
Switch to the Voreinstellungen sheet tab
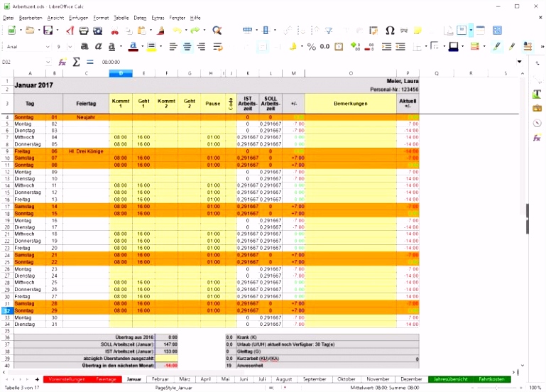pos(67,379)
